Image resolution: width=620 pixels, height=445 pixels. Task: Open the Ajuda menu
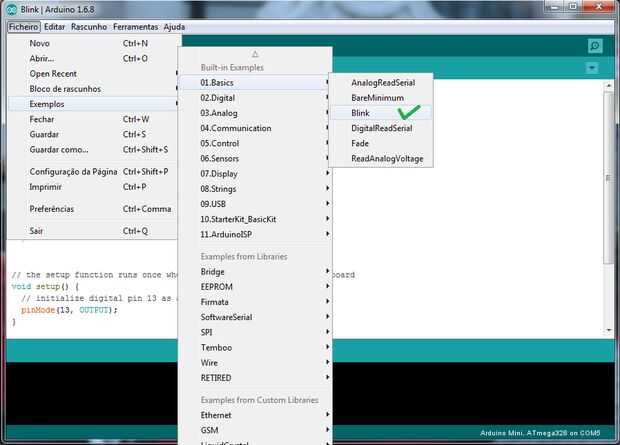pos(174,27)
